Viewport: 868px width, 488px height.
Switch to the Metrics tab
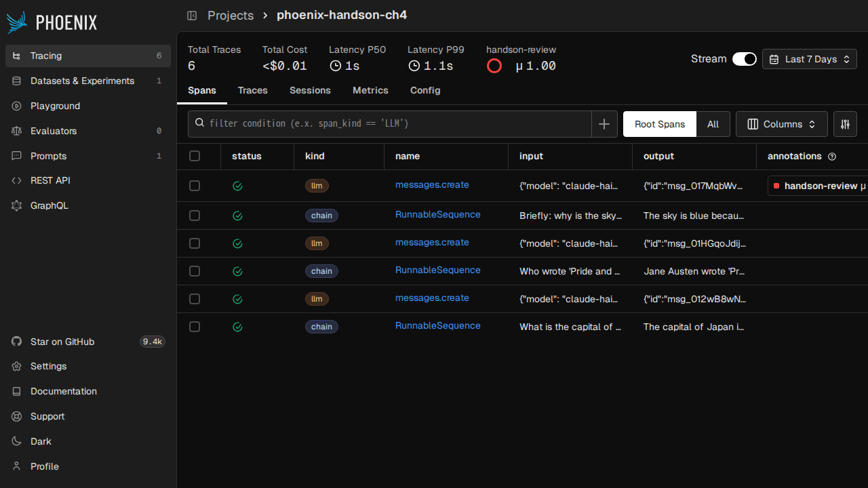[370, 90]
